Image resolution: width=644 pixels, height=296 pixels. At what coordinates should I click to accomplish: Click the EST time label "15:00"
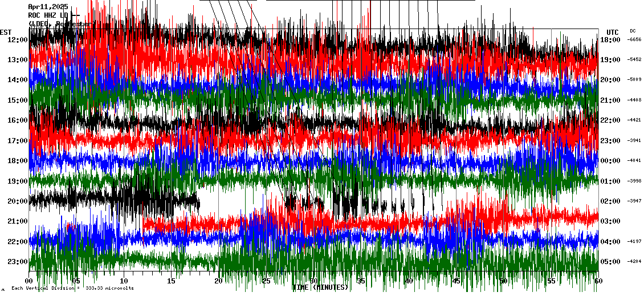pos(17,100)
